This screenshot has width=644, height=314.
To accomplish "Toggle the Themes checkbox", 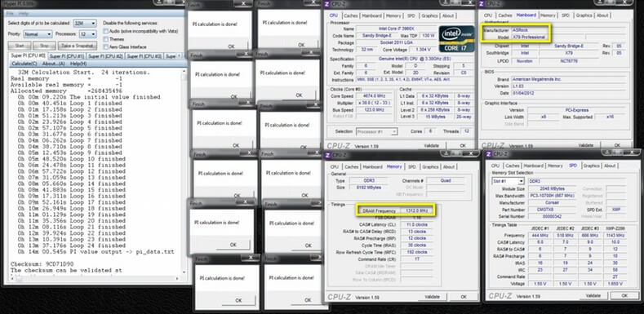I will (106, 39).
